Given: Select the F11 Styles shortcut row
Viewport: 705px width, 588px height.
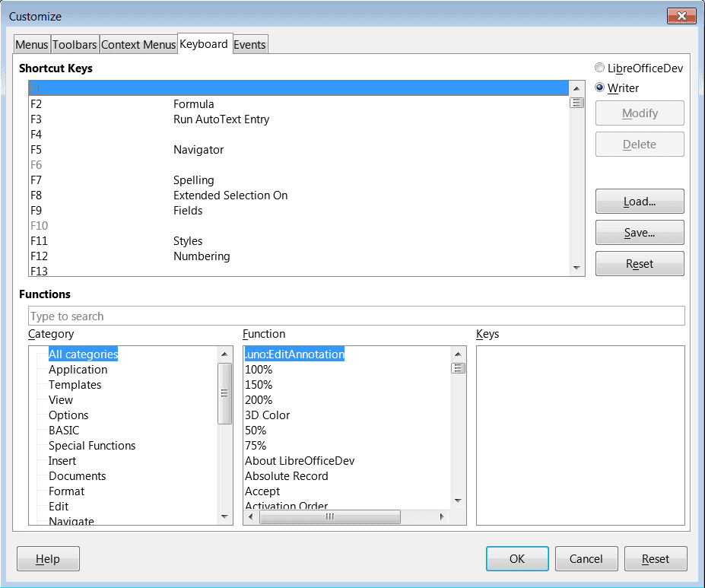Looking at the screenshot, I should pos(299,241).
